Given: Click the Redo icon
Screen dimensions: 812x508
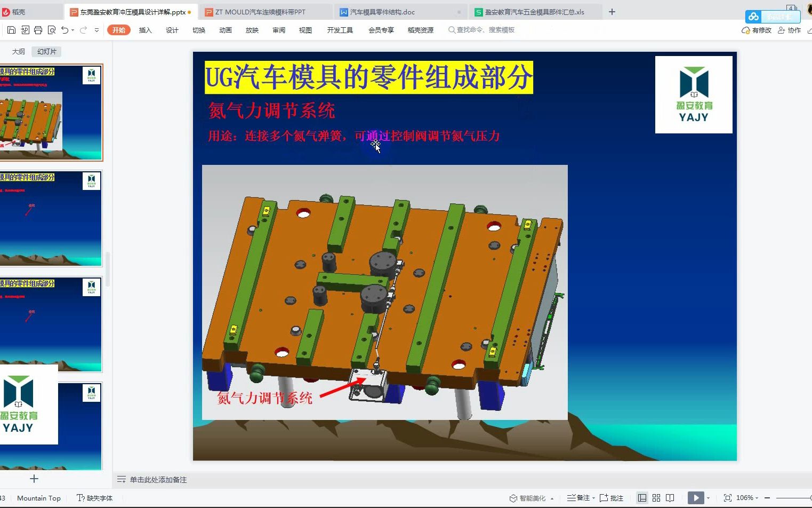Looking at the screenshot, I should click(x=82, y=30).
